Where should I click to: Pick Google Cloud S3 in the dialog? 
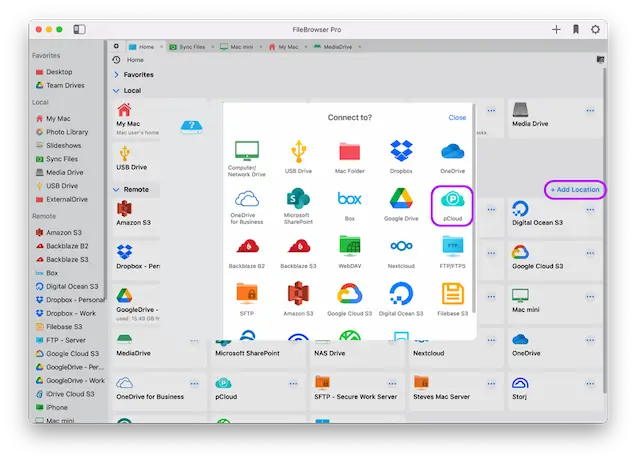tap(350, 299)
